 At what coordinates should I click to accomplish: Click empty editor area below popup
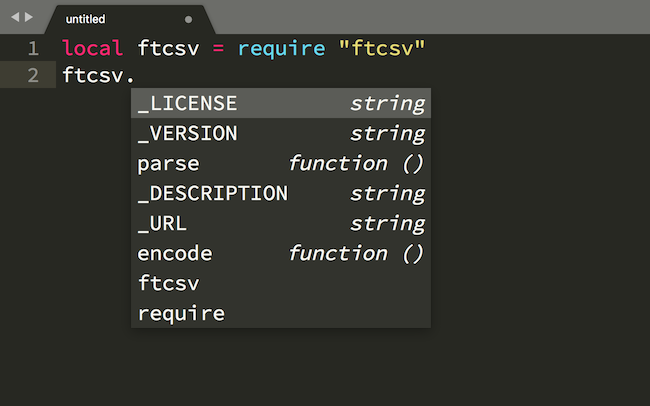(x=323, y=367)
